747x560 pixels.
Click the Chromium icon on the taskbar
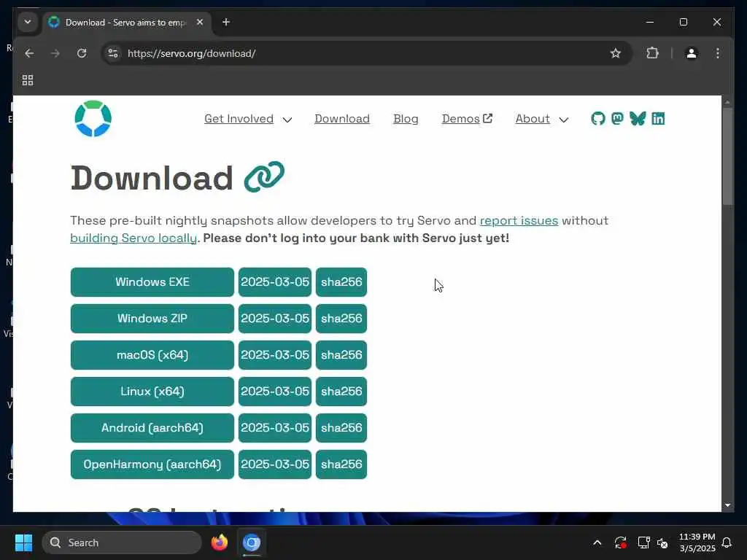coord(252,542)
